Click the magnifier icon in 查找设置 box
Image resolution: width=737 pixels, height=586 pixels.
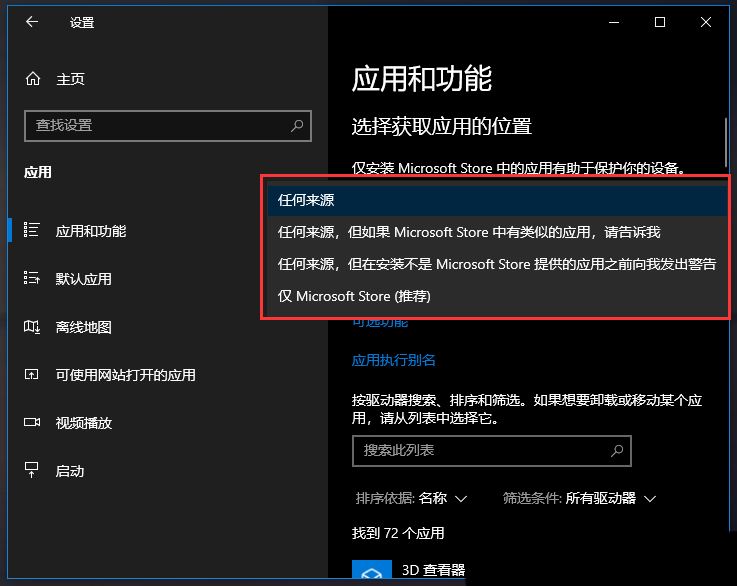pyautogui.click(x=297, y=126)
